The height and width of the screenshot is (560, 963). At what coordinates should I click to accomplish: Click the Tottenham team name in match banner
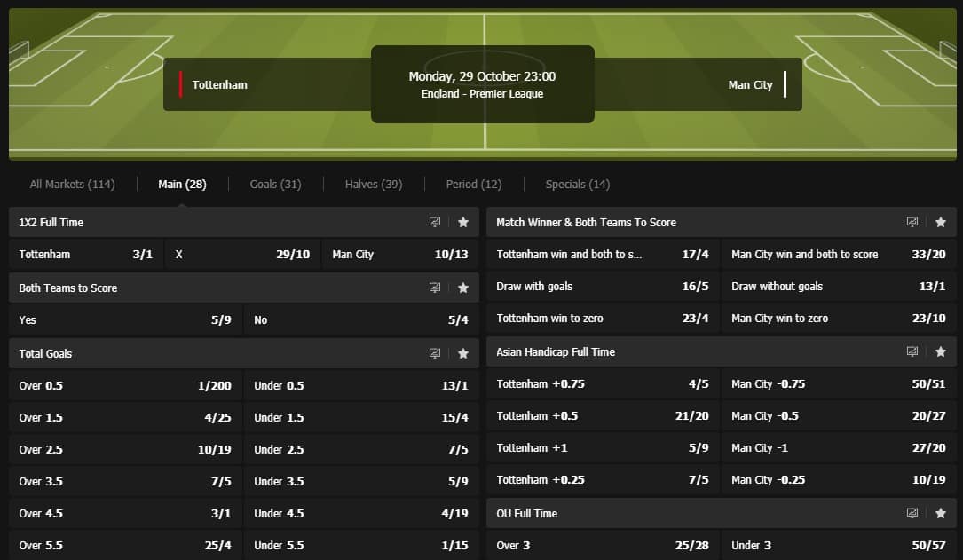point(219,85)
